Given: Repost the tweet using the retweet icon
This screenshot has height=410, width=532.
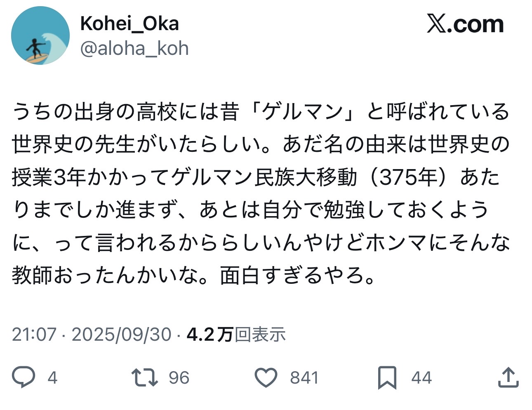Looking at the screenshot, I should point(144,377).
